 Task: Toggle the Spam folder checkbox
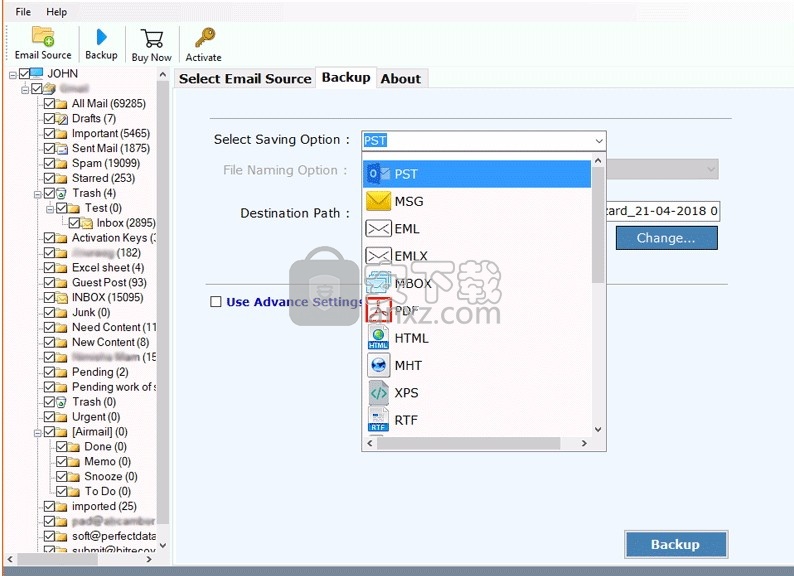tap(49, 163)
